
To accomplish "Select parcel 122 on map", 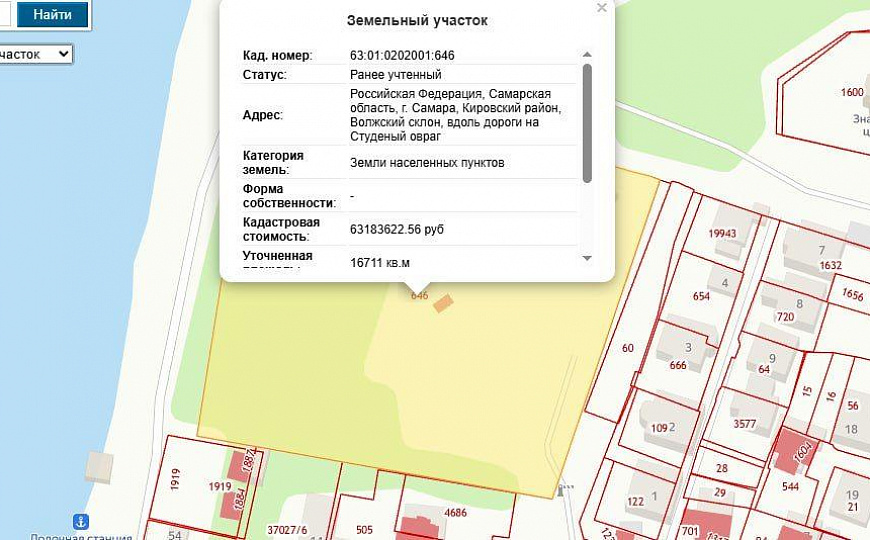I will click(x=635, y=502).
